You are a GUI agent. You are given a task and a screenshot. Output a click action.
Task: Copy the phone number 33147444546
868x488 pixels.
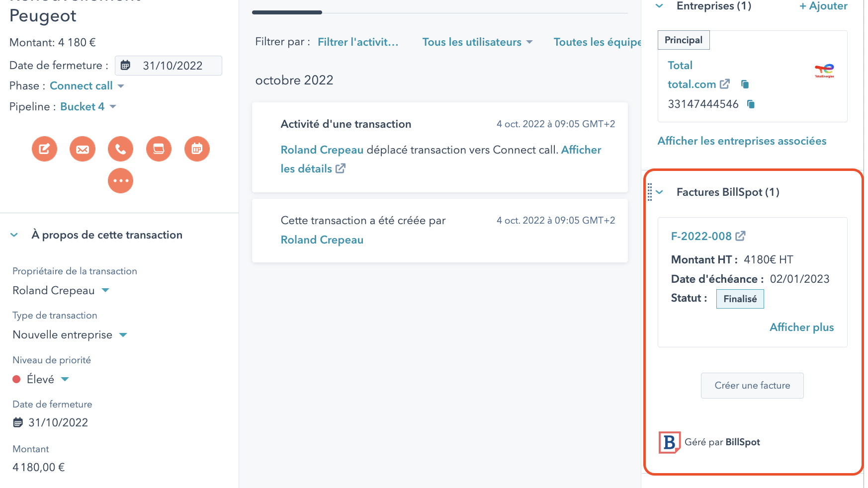[x=751, y=104]
